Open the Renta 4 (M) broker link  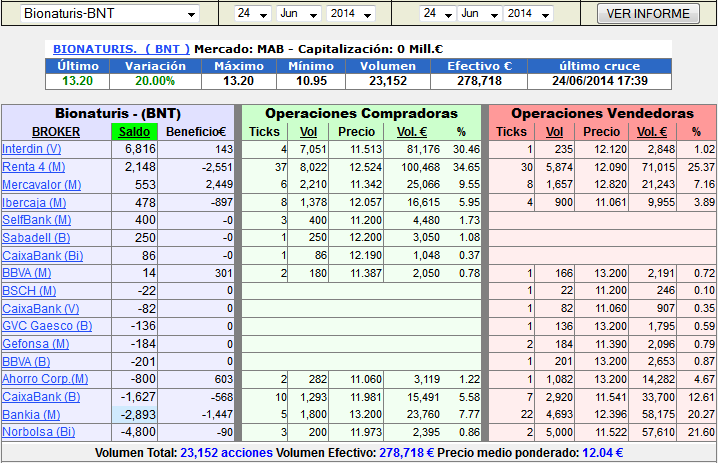click(34, 167)
